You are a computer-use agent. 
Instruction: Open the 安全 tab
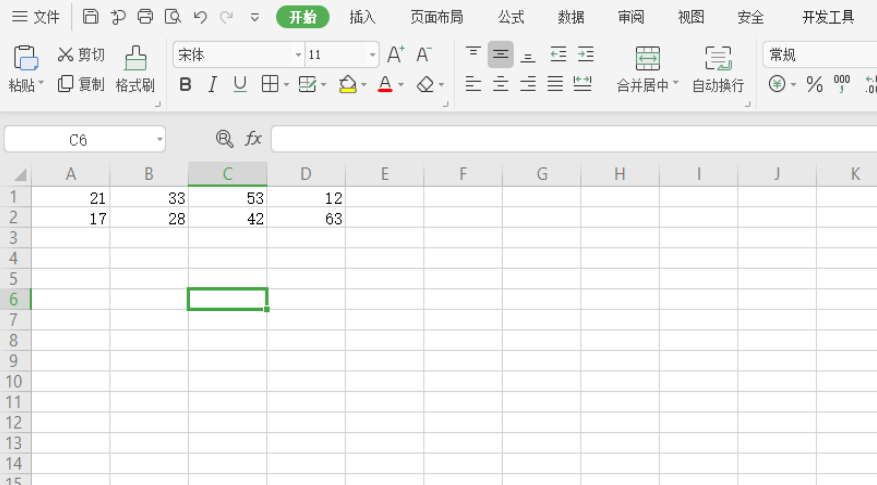pos(751,17)
